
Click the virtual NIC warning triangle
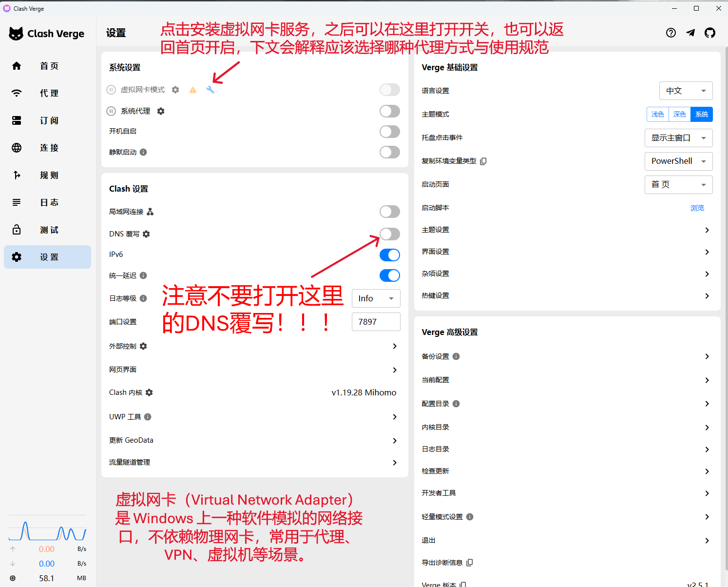[193, 90]
